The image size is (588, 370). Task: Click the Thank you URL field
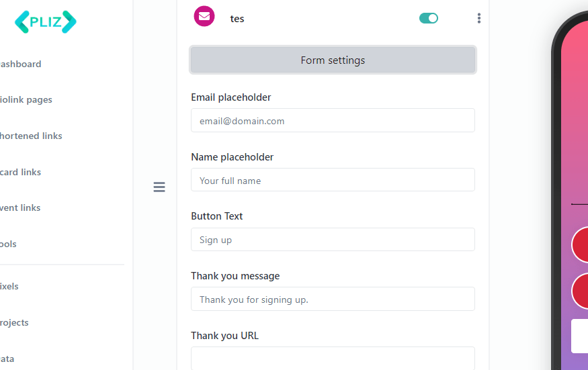(x=333, y=357)
